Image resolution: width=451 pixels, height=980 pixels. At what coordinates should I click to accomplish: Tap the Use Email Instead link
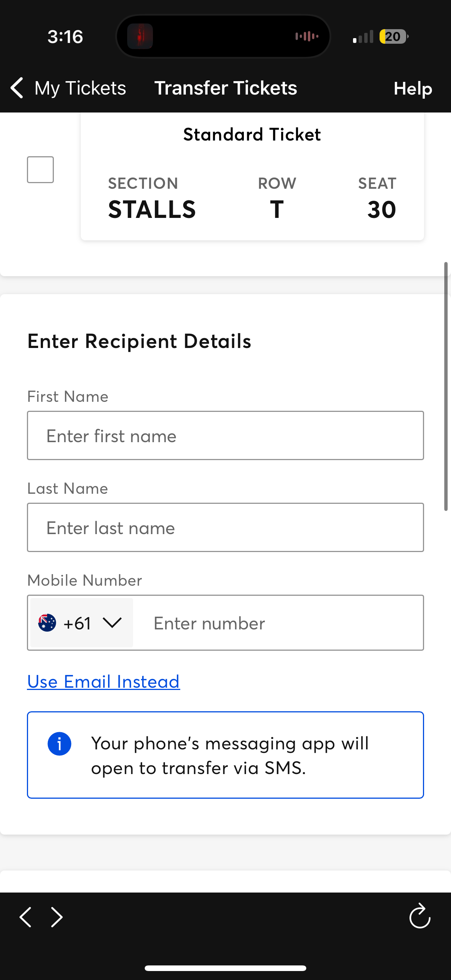pos(104,681)
